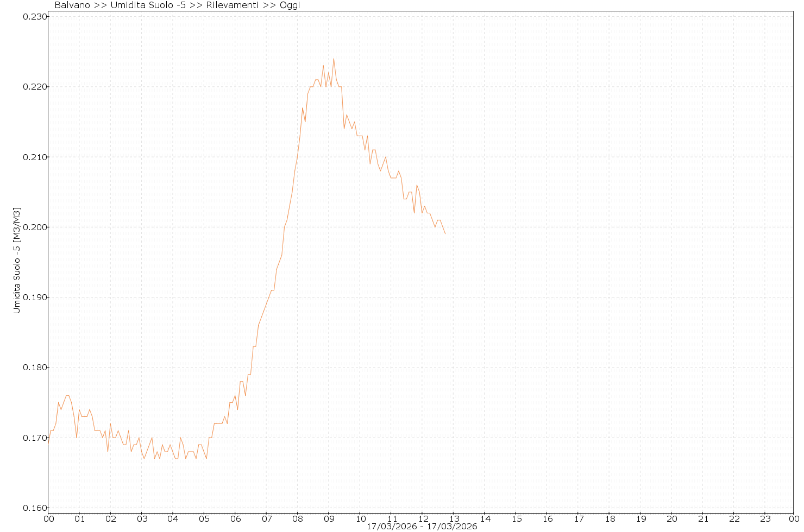Click the 21 hour tick label
The image size is (804, 532).
pyautogui.click(x=703, y=518)
